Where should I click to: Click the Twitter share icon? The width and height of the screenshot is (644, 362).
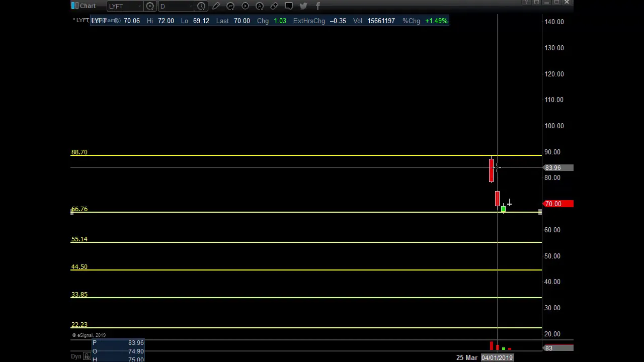303,6
